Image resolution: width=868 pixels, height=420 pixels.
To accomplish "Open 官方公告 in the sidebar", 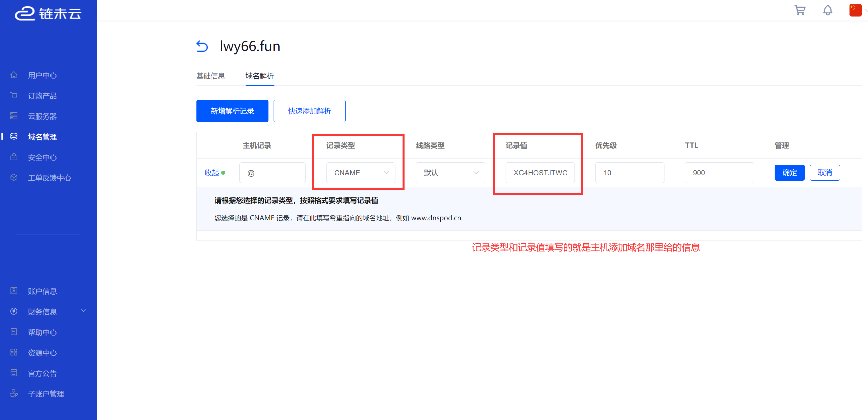I will click(x=42, y=374).
